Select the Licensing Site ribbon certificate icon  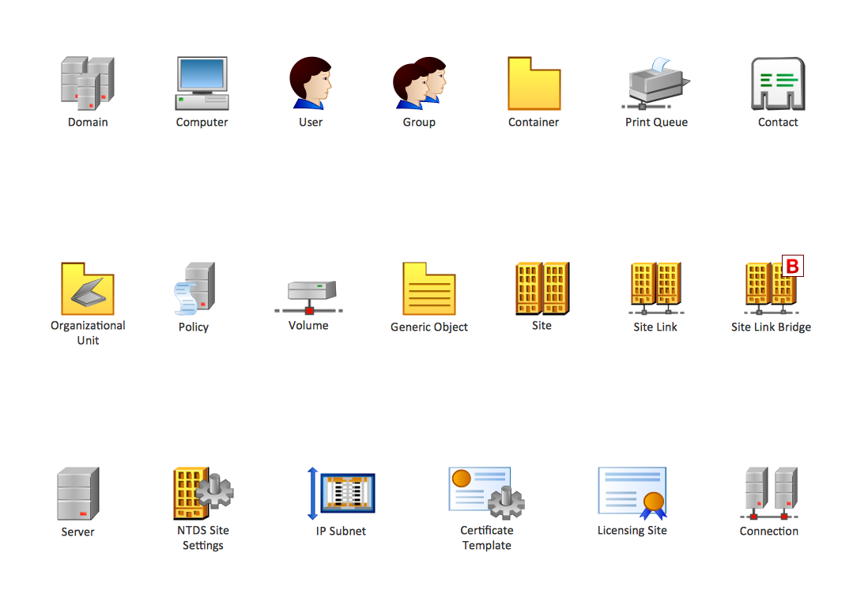pos(632,493)
